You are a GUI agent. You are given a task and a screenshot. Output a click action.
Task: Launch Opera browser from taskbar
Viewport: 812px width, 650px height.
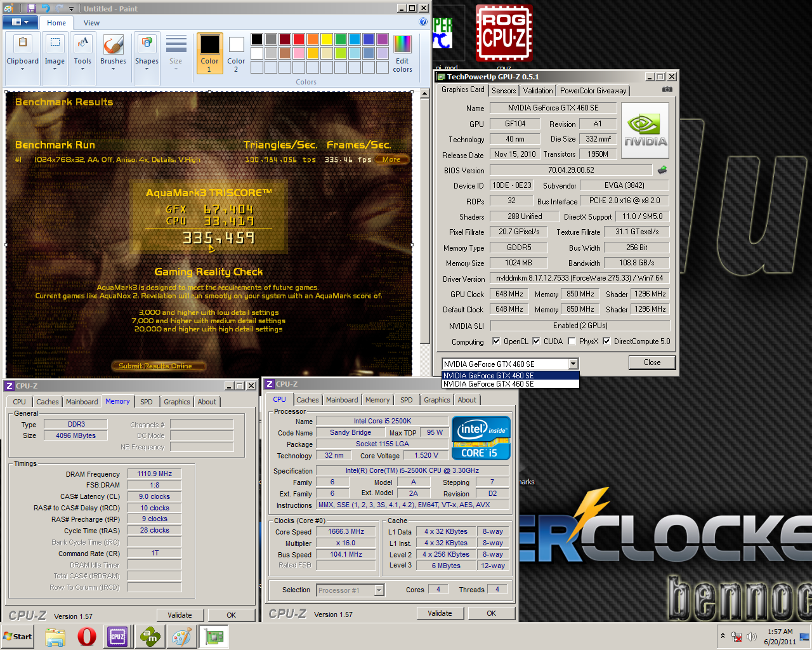coord(87,637)
